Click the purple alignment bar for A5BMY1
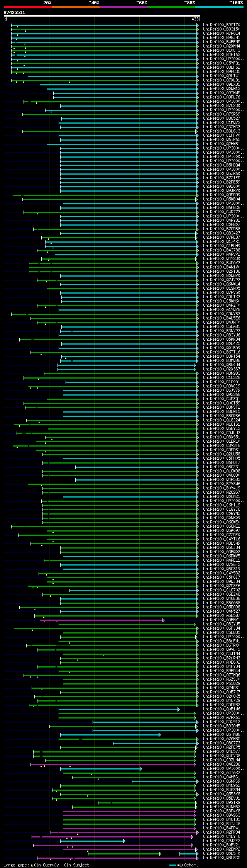Viewport: 247px width, 868px height. (102, 620)
